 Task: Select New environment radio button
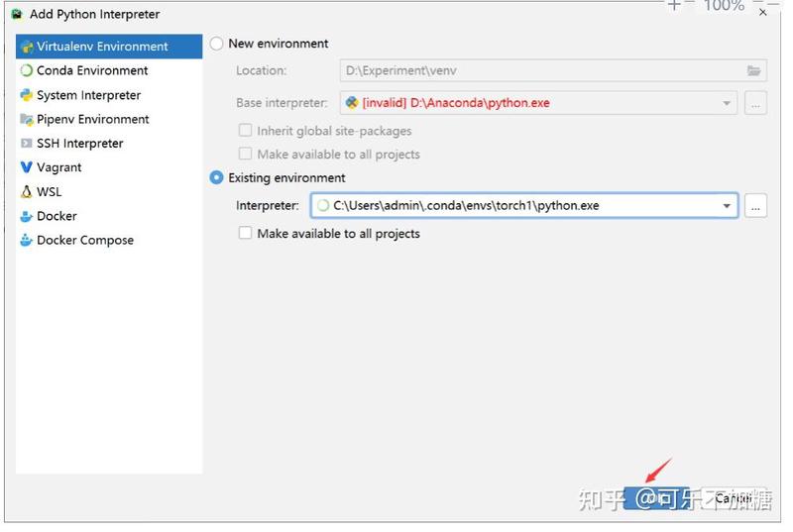[216, 44]
